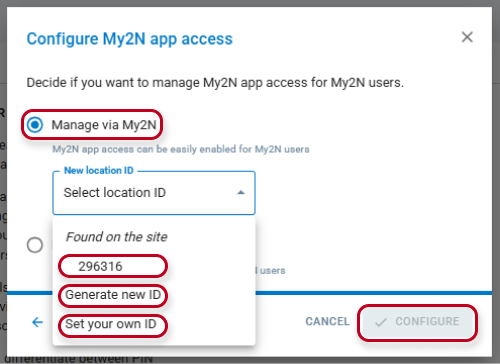The width and height of the screenshot is (500, 364).
Task: Collapse the New location ID dropdown arrow
Action: pos(241,193)
